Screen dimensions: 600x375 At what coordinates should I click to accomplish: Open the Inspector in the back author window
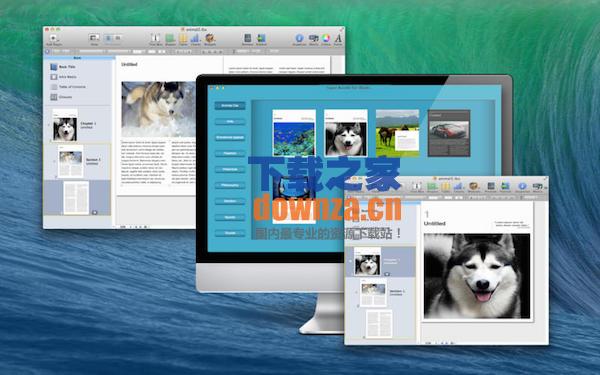pyautogui.click(x=299, y=38)
